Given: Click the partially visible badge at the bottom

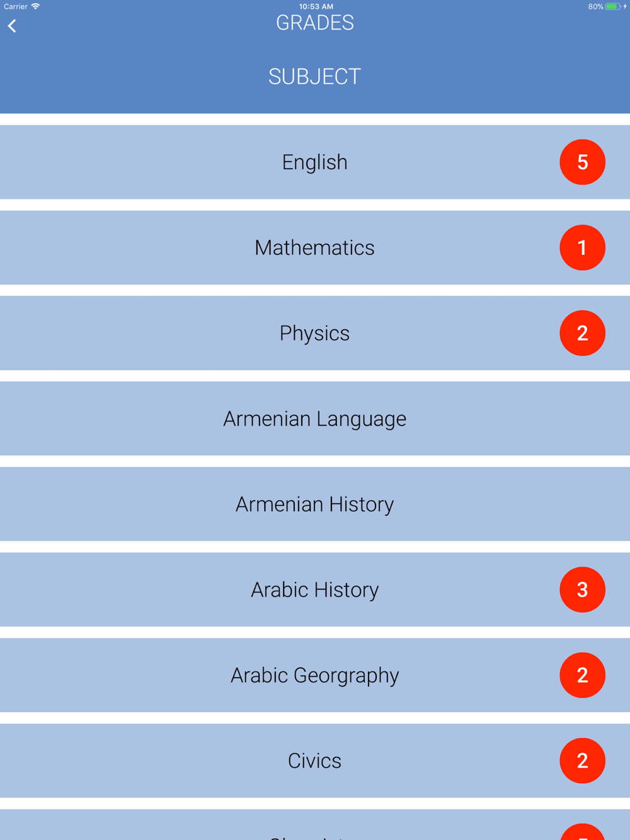Looking at the screenshot, I should pos(582,832).
